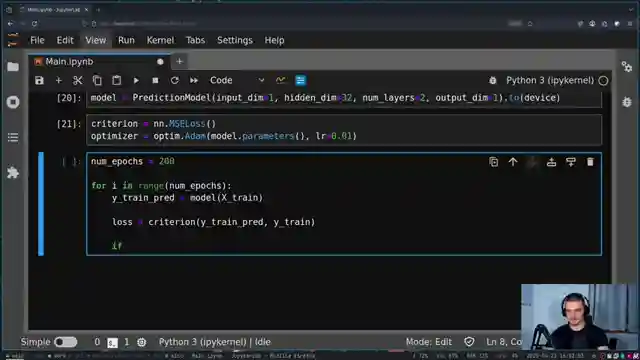Click the status bar settings gear icon
Image resolution: width=640 pixels, height=360 pixels.
(141, 342)
